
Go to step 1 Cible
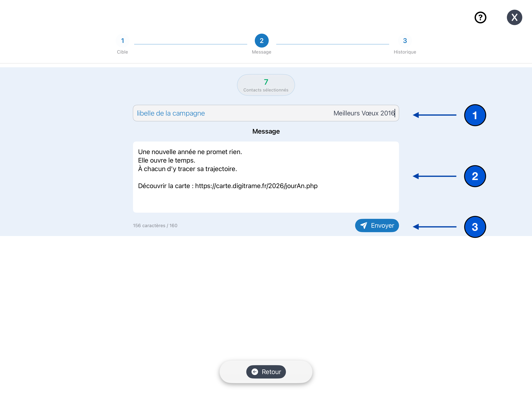pos(122,41)
